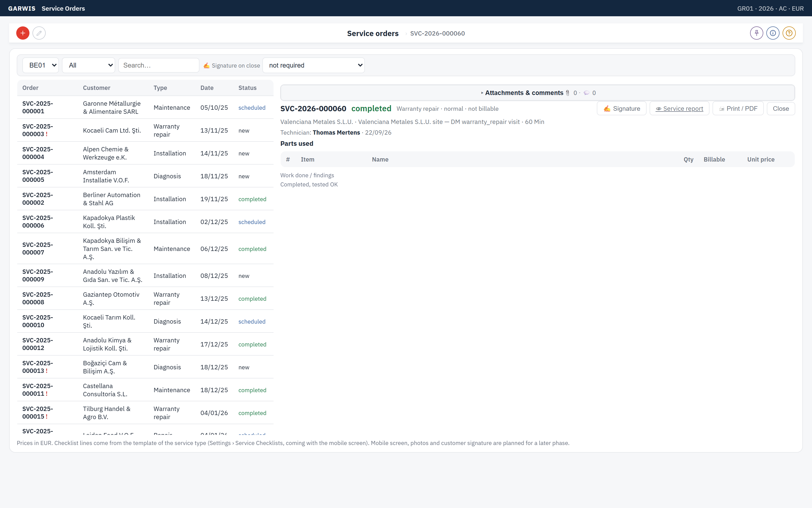Select order SVC-2025-000007

click(x=145, y=249)
